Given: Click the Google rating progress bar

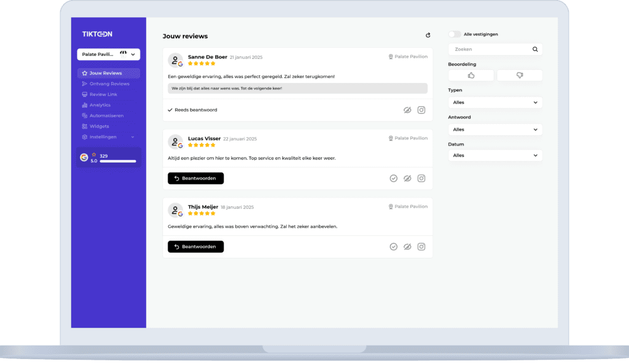Looking at the screenshot, I should 117,161.
